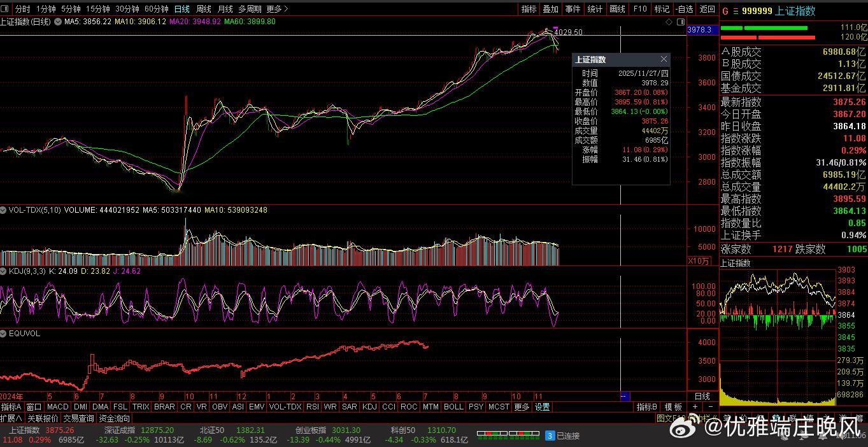The width and height of the screenshot is (868, 447).
Task: Zoom in with the + button
Action: [695, 407]
